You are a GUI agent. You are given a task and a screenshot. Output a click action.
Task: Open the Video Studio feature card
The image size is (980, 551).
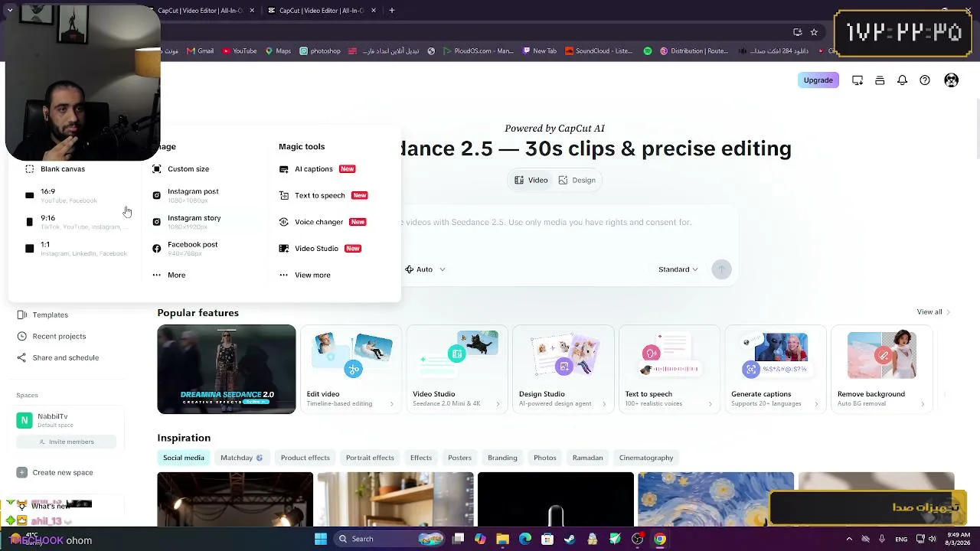[x=457, y=370]
